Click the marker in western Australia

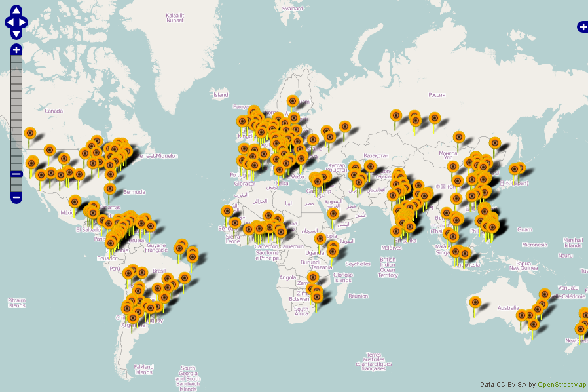475,303
